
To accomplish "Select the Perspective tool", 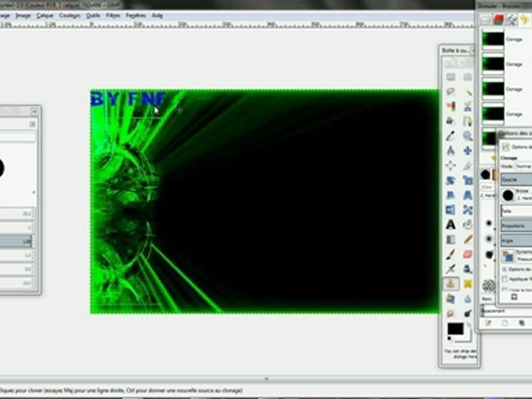I will 468,195.
